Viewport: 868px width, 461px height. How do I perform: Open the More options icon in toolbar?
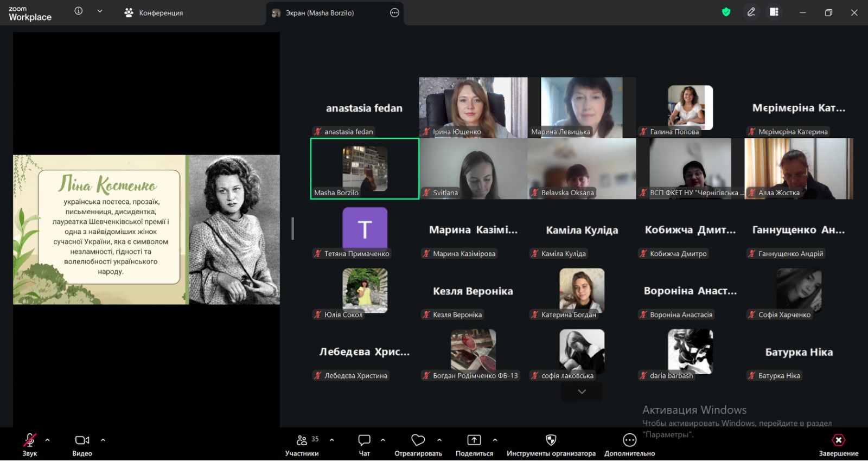tap(629, 440)
